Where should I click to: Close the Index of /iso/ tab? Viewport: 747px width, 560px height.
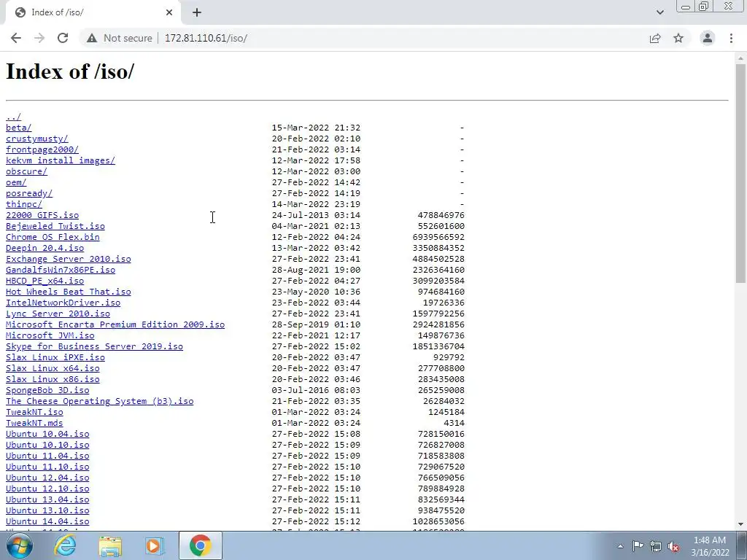[169, 12]
